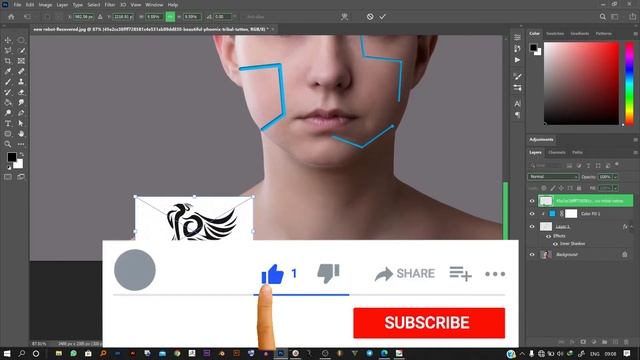This screenshot has width=640, height=360.
Task: Select the Path Selection tool
Action: (21, 123)
